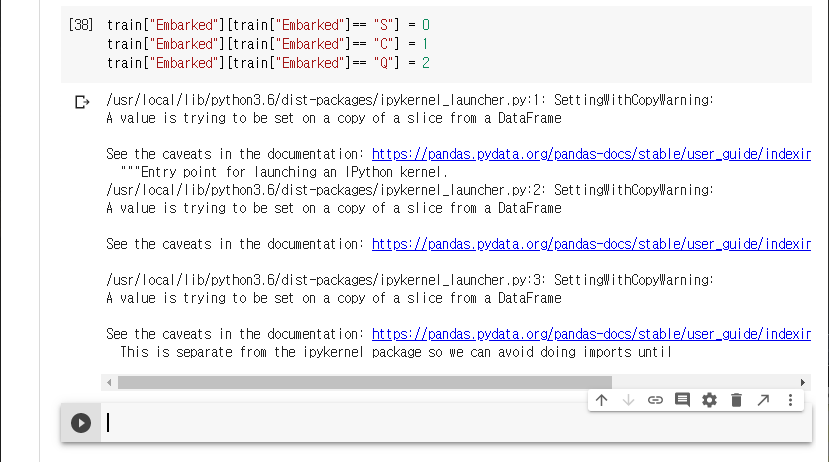The height and width of the screenshot is (462, 829).
Task: Click the scrollbar right arrow
Action: (802, 382)
